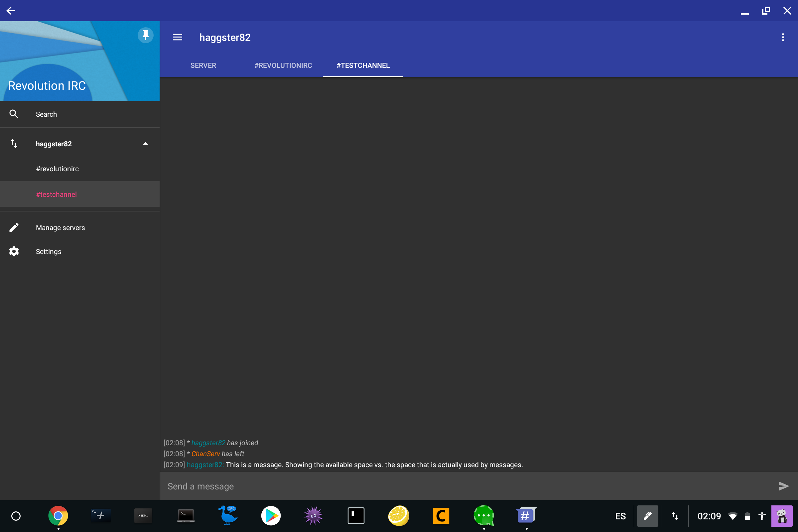Switch to the #REVOLUTIONIRC tab

(x=283, y=66)
